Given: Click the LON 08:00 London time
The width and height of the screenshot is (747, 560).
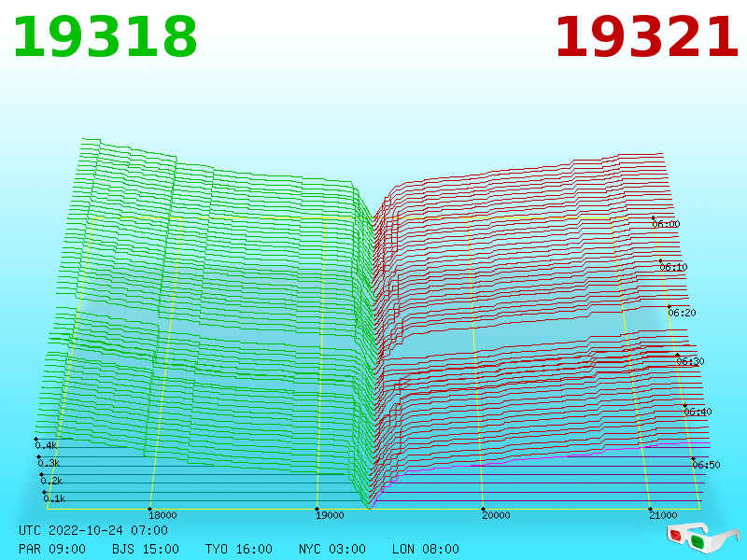Looking at the screenshot, I should 426,549.
